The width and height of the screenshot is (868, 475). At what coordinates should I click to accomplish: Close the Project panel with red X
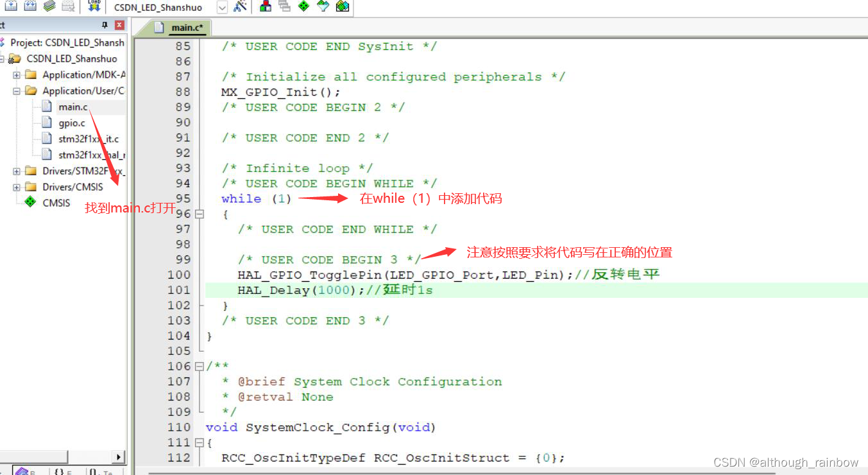119,25
